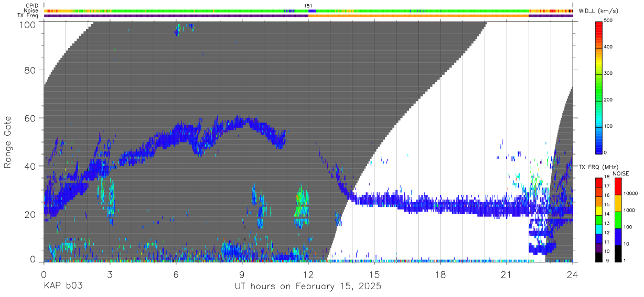Click the '1000' tick on the NOISE legend

click(x=630, y=210)
